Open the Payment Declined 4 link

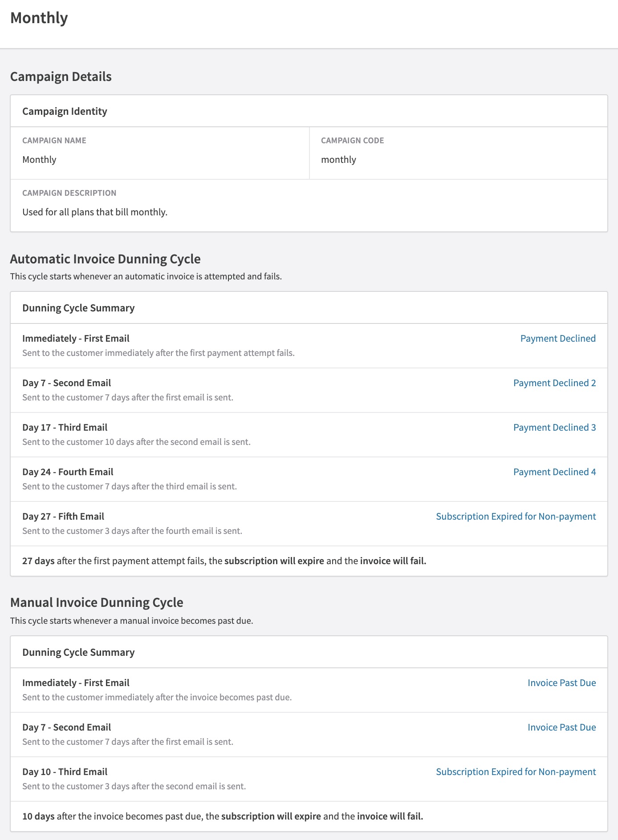point(554,472)
